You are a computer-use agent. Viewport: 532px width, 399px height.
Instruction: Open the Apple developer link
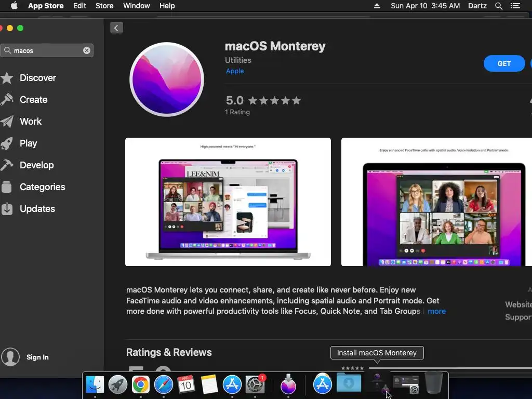point(235,71)
